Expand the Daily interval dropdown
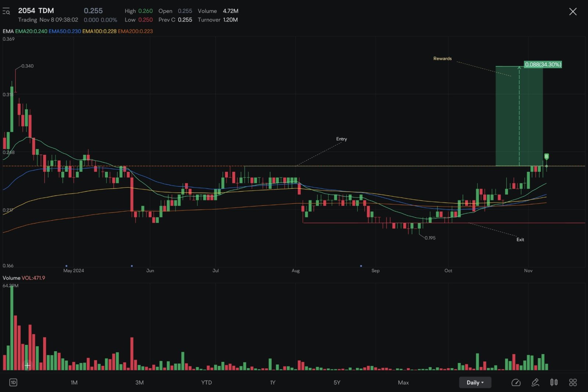Viewport: 588px width, 392px height. (475, 382)
